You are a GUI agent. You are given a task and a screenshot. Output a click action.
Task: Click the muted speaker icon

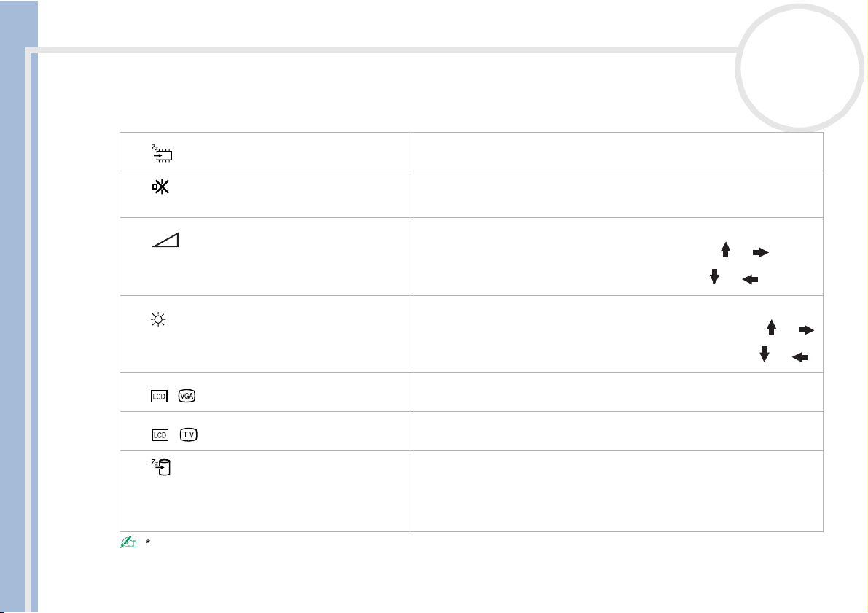160,187
